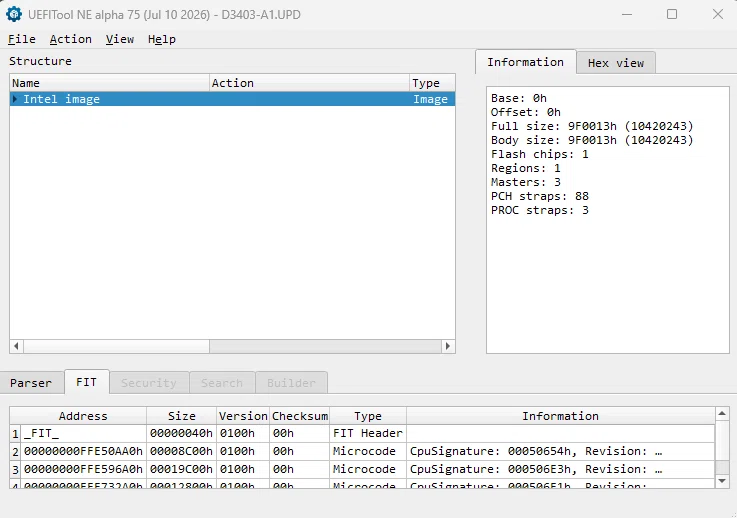Viewport: 737px width, 518px height.
Task: Click the Type column header in Structure
Action: click(x=432, y=83)
